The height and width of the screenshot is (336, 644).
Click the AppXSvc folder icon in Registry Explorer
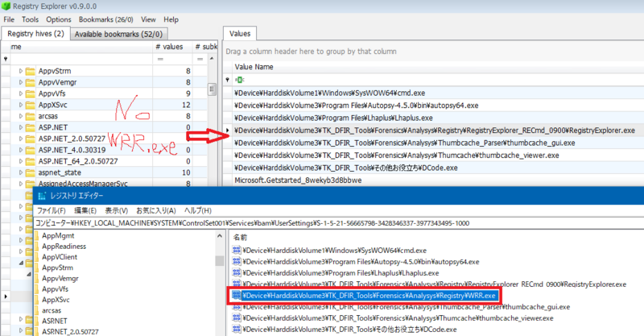coord(30,105)
